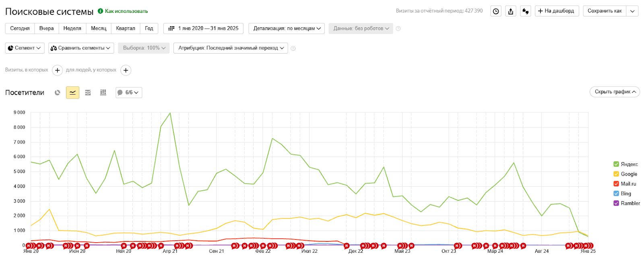Open the date range picker field
Image resolution: width=644 pixels, height=268 pixels.
tap(204, 29)
